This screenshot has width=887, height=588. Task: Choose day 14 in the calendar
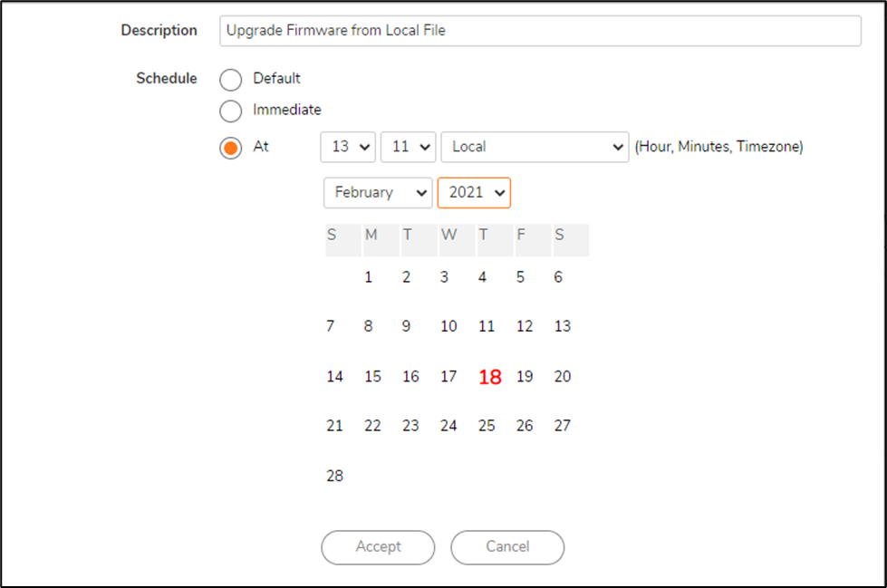(x=335, y=377)
